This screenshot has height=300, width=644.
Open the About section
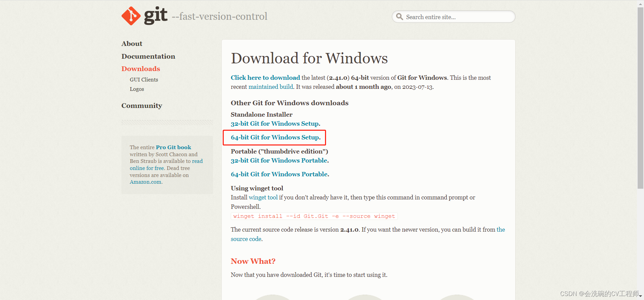(132, 44)
